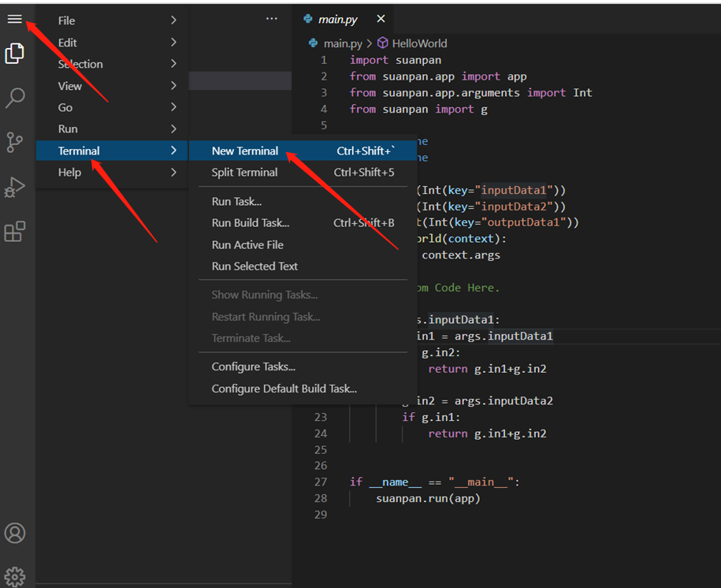Screen dimensions: 721x588
Task: Select New Terminal from the Terminal submenu
Action: [245, 151]
